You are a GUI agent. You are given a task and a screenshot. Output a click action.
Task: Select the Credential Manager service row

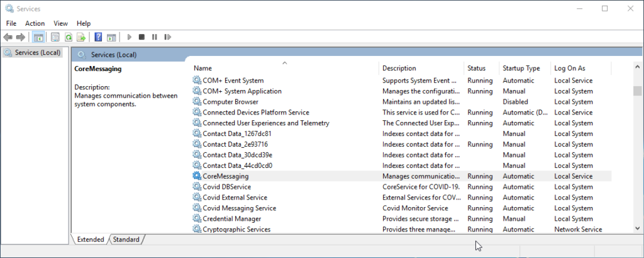231,218
